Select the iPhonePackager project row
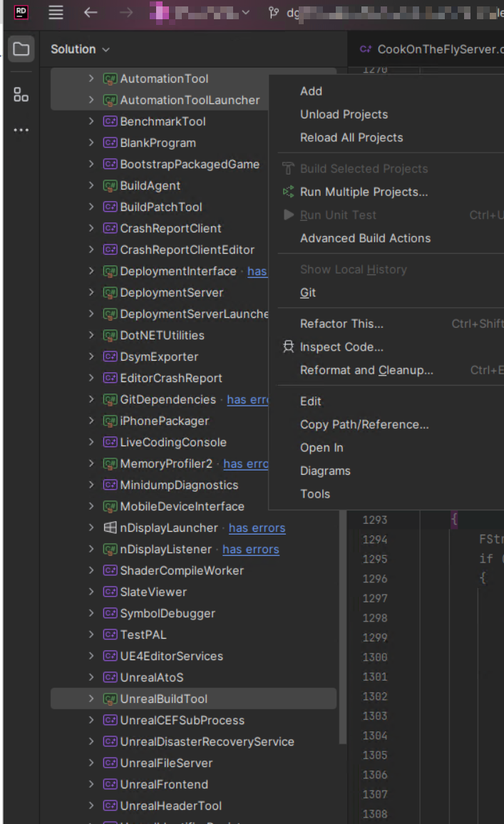The height and width of the screenshot is (824, 504). pos(159,421)
